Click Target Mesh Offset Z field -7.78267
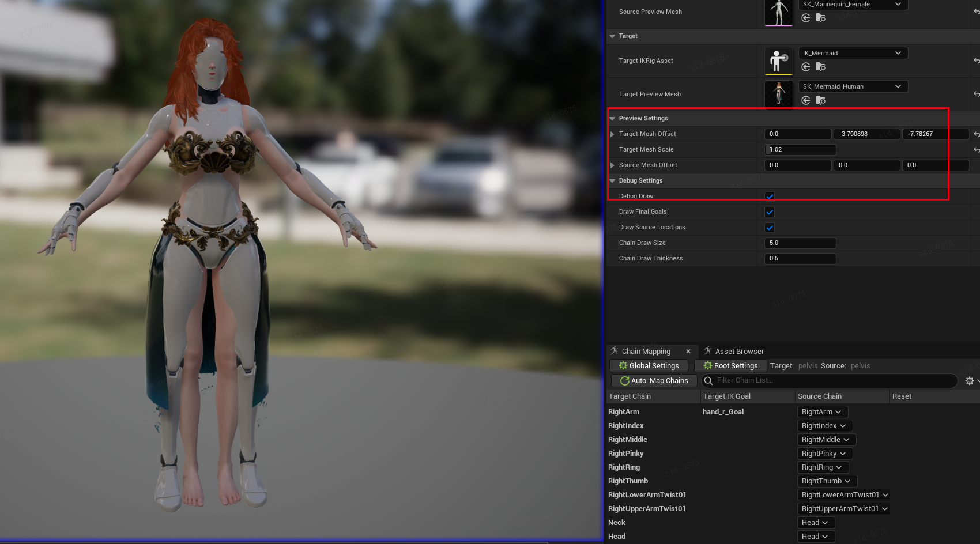Image resolution: width=980 pixels, height=544 pixels. pyautogui.click(x=935, y=134)
